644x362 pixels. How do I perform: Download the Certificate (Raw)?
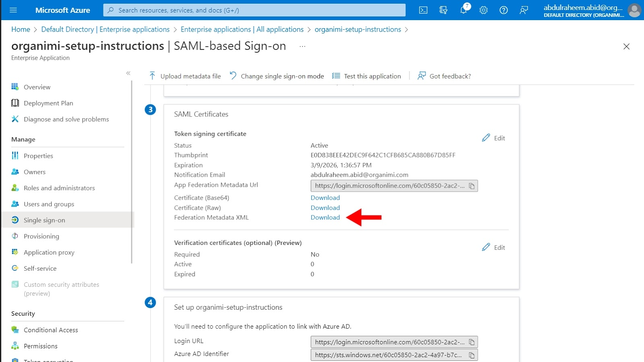(x=325, y=208)
